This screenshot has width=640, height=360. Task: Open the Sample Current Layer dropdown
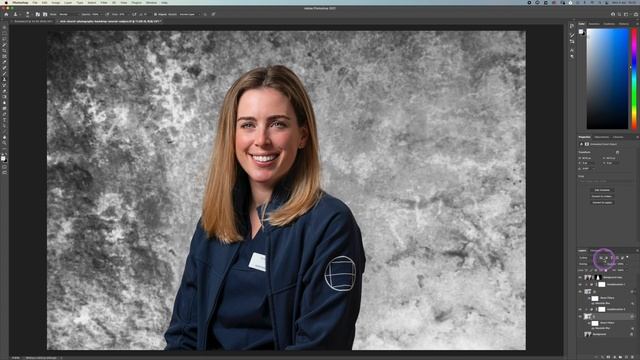(189, 14)
